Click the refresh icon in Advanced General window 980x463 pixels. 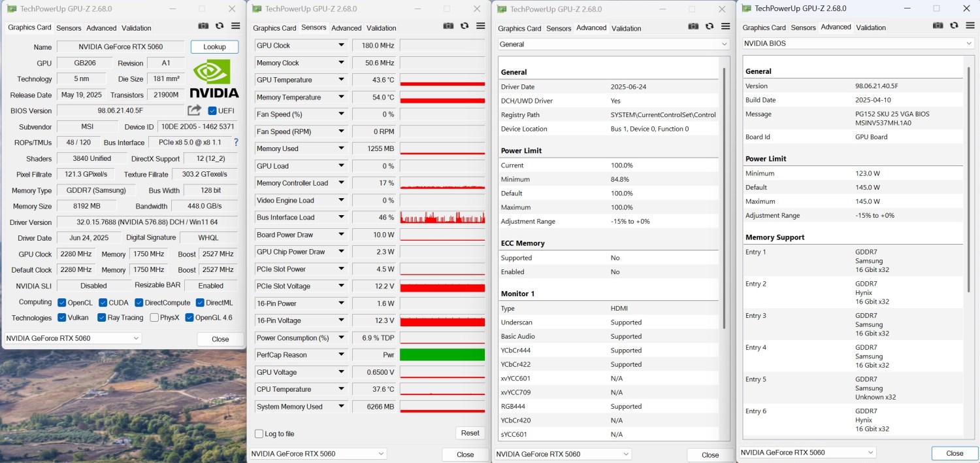(710, 26)
